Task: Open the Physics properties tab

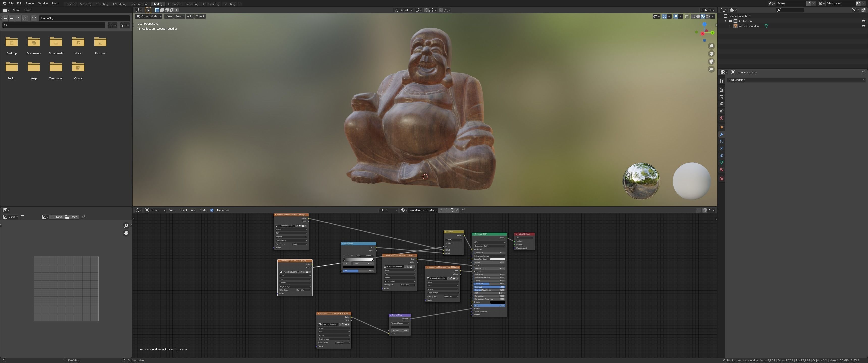Action: (721, 148)
